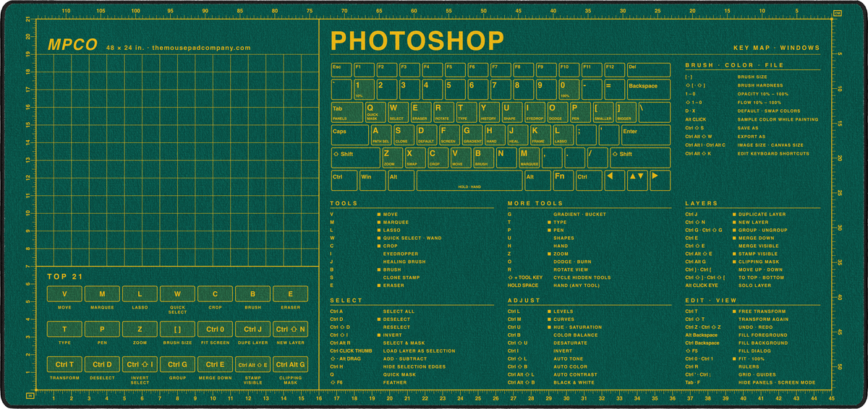Click the X key labeled SWAP
This screenshot has width=868, height=409.
414,158
